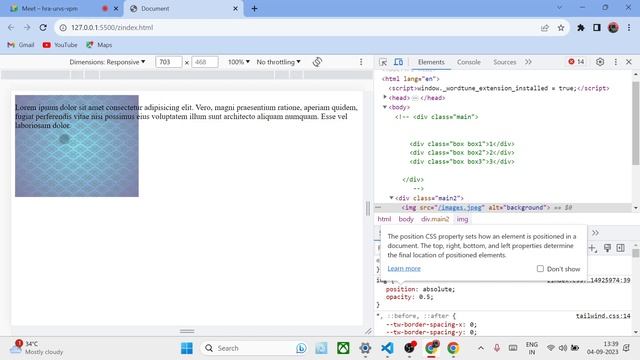Image resolution: width=640 pixels, height=360 pixels.
Task: Open the Xbox app from taskbar
Action: pyautogui.click(x=343, y=348)
